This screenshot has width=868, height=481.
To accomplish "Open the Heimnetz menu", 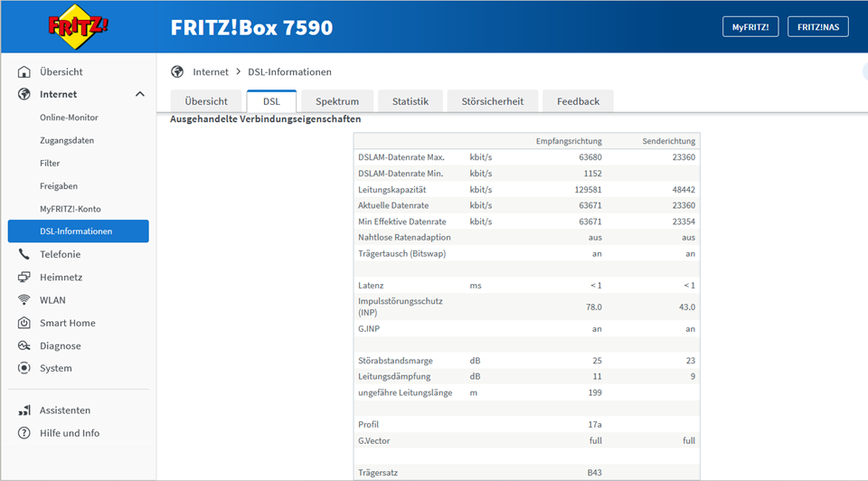I will (x=61, y=277).
